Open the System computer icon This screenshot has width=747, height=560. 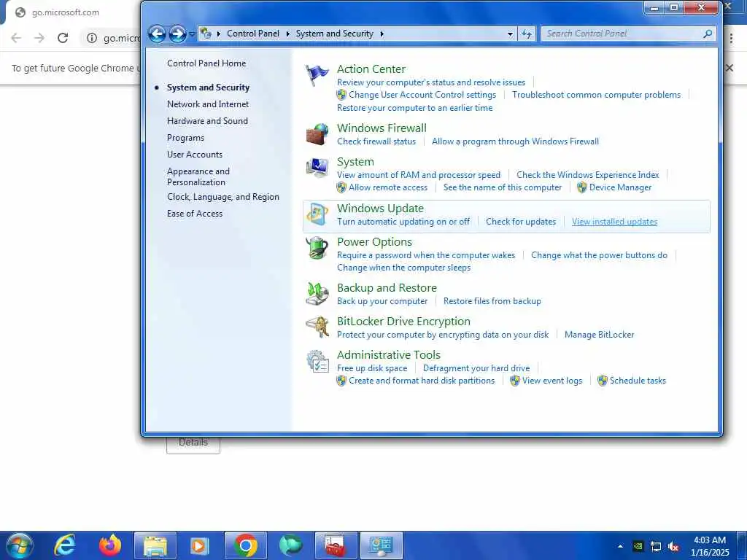click(317, 168)
